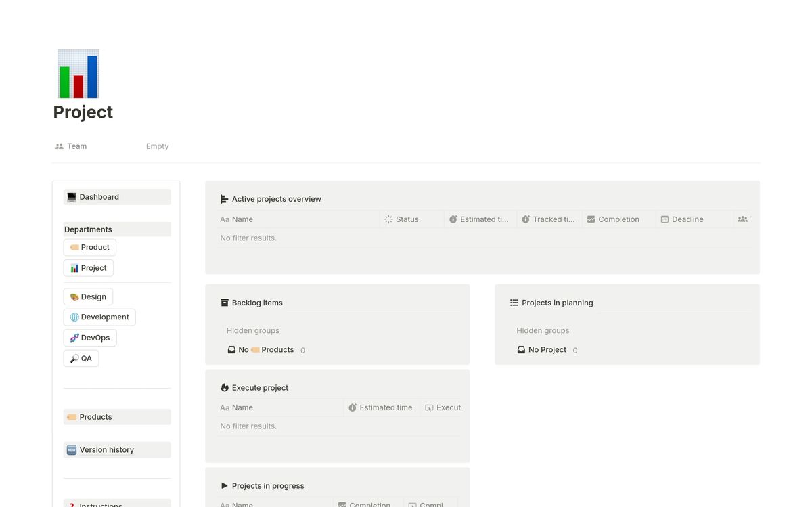Click the Projects in planning list icon

(514, 303)
